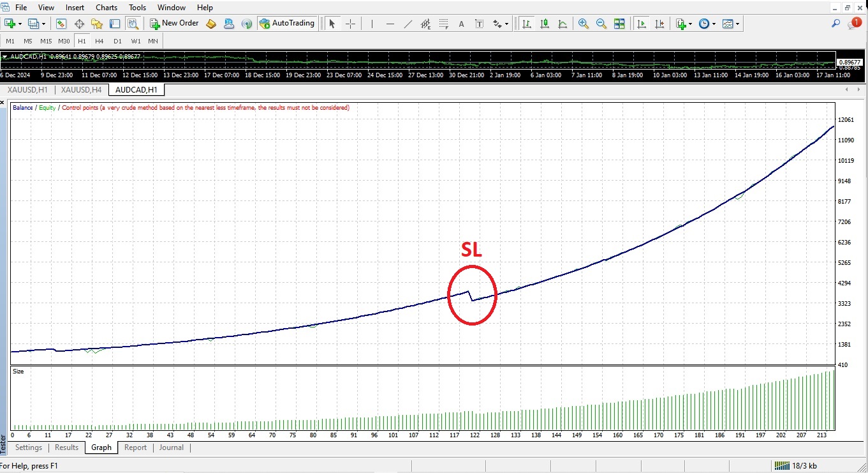Open the Tools menu
This screenshot has height=473, width=868.
(137, 8)
